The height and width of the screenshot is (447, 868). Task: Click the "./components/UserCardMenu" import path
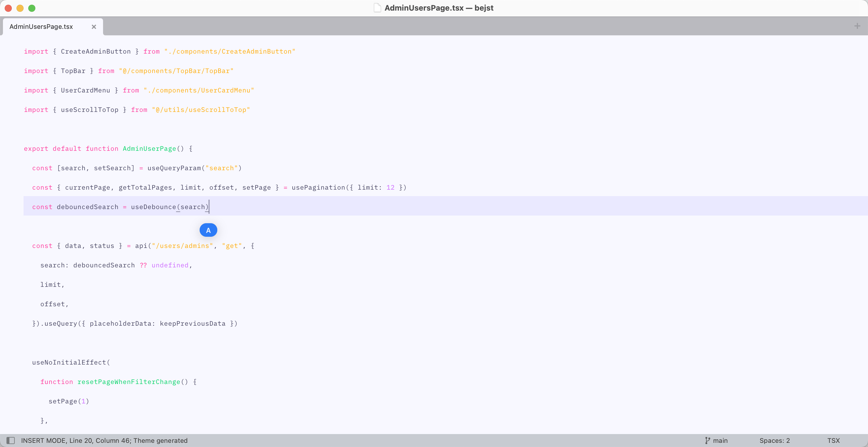pyautogui.click(x=199, y=90)
